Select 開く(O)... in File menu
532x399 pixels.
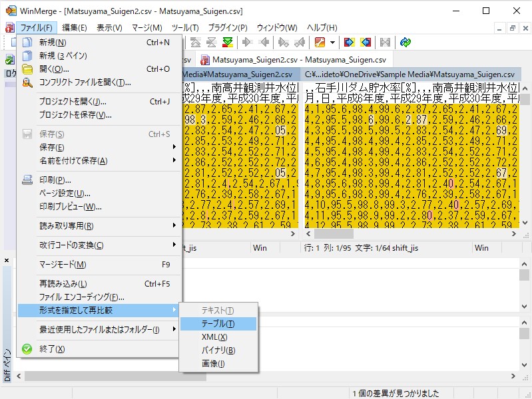[99, 68]
